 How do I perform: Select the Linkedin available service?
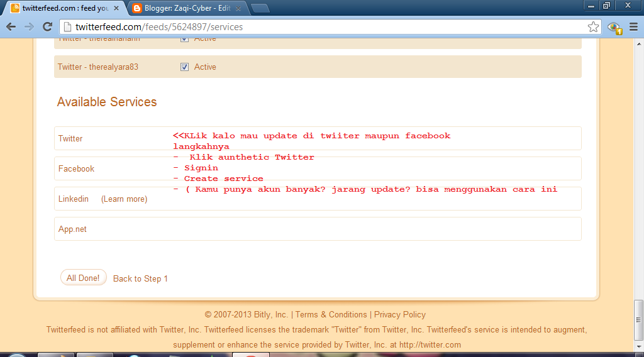(318, 199)
